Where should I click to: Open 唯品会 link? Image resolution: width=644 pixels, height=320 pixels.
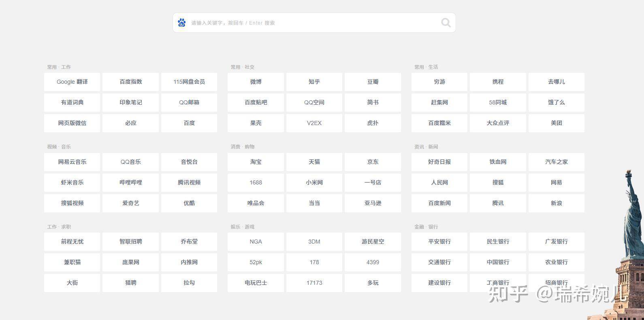tap(256, 203)
